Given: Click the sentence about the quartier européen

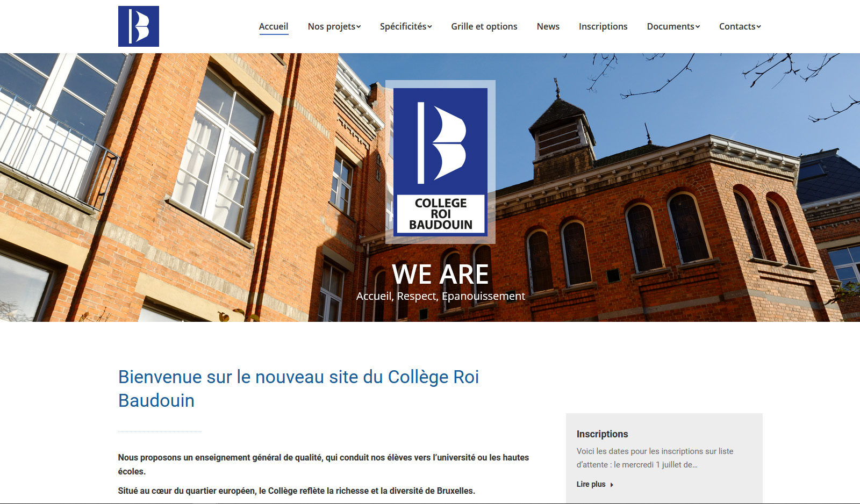Looking at the screenshot, I should 296,491.
